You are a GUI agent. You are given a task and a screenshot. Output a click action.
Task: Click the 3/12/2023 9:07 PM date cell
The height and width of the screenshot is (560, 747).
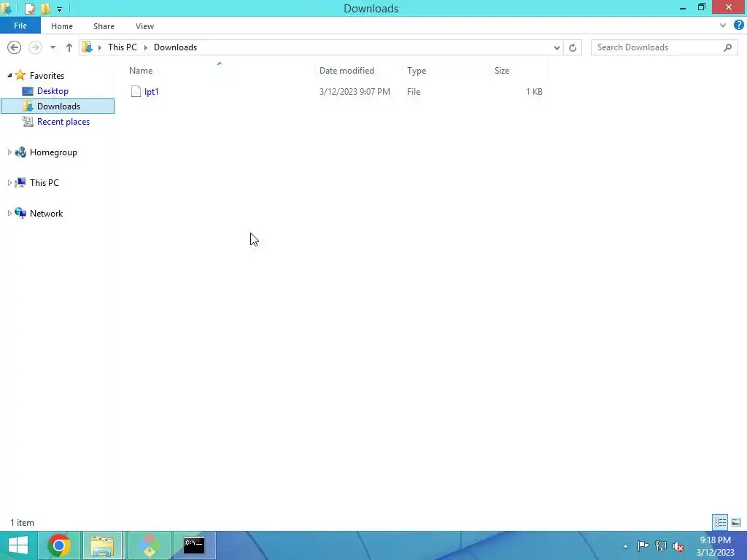(x=355, y=91)
